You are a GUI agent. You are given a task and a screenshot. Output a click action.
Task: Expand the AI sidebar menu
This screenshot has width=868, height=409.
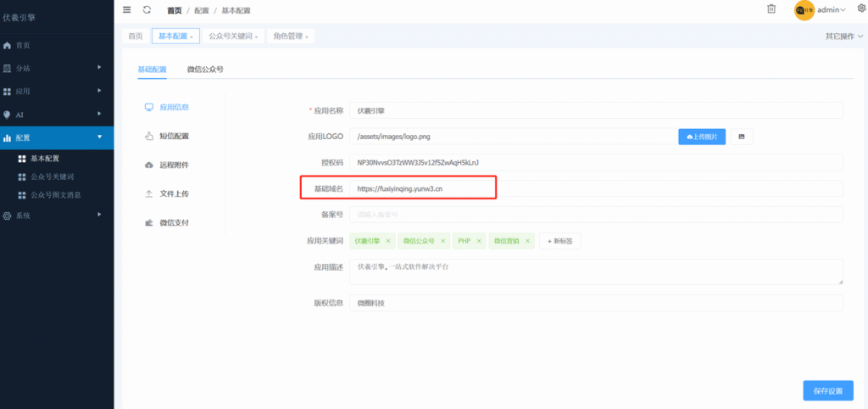57,115
